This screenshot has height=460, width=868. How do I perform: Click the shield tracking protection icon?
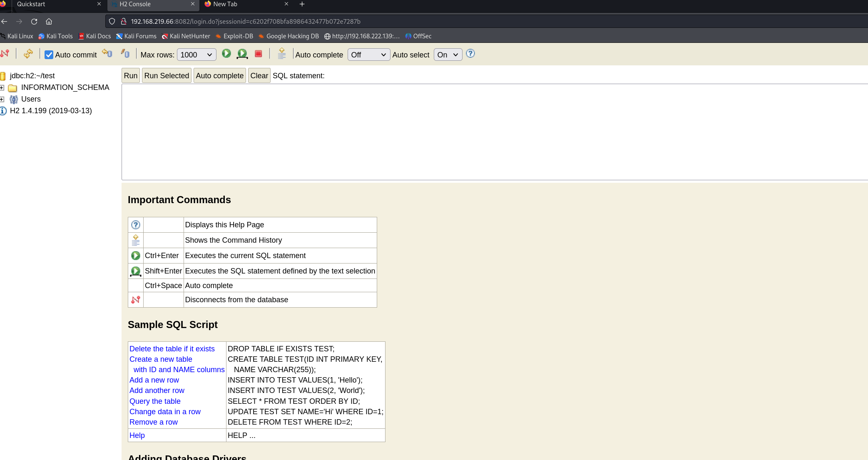(x=112, y=21)
